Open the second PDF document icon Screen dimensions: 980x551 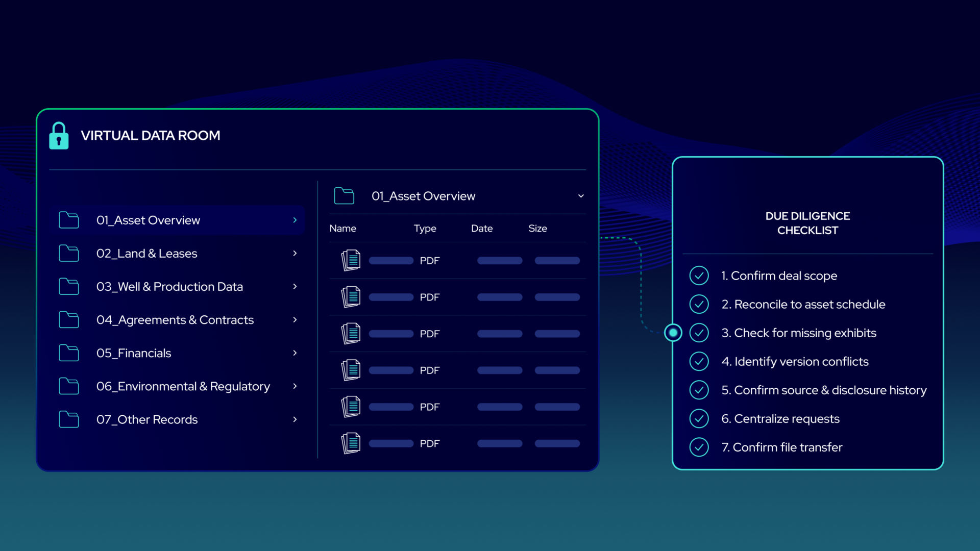351,297
